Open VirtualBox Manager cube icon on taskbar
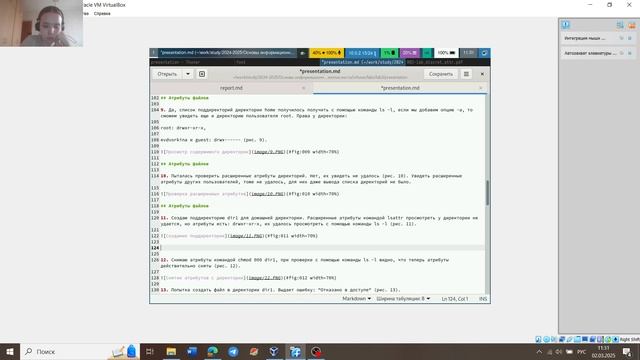640x360 pixels. pos(274,351)
